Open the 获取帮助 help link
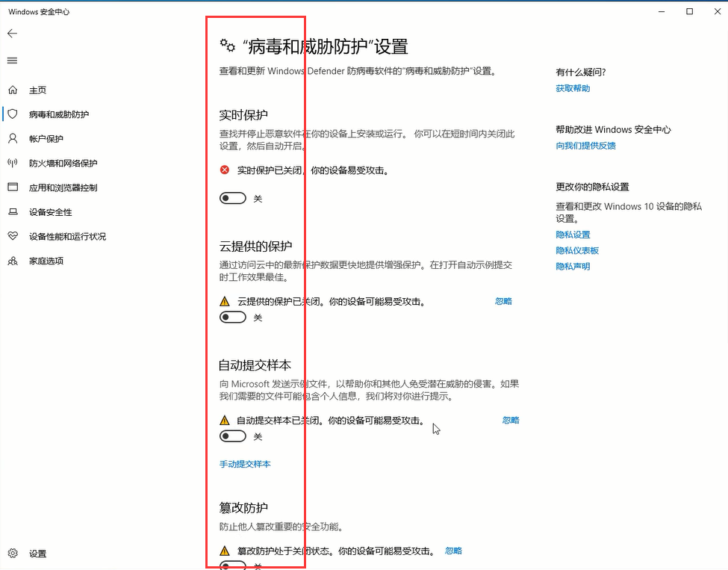Screen dimensions: 728x570 click(573, 88)
